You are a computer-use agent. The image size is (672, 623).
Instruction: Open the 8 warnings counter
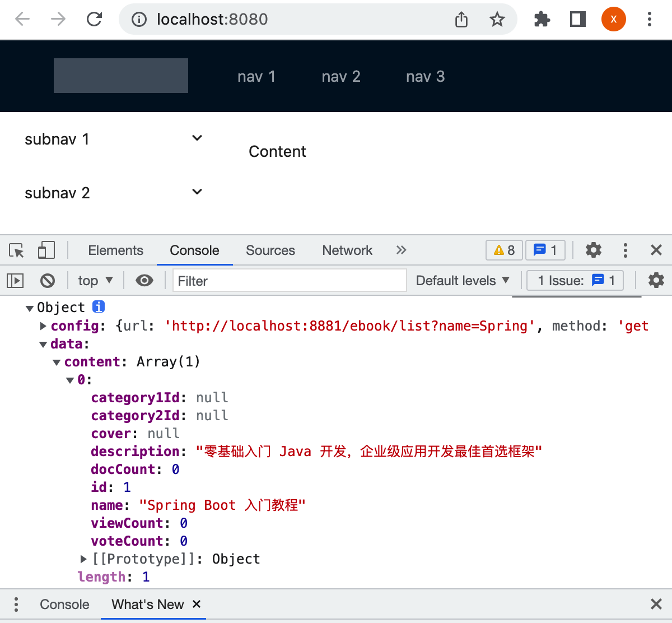click(504, 250)
